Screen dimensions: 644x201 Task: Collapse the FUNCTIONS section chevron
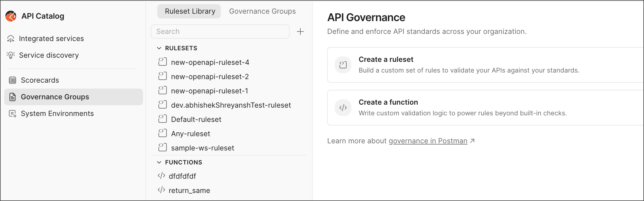(x=159, y=162)
